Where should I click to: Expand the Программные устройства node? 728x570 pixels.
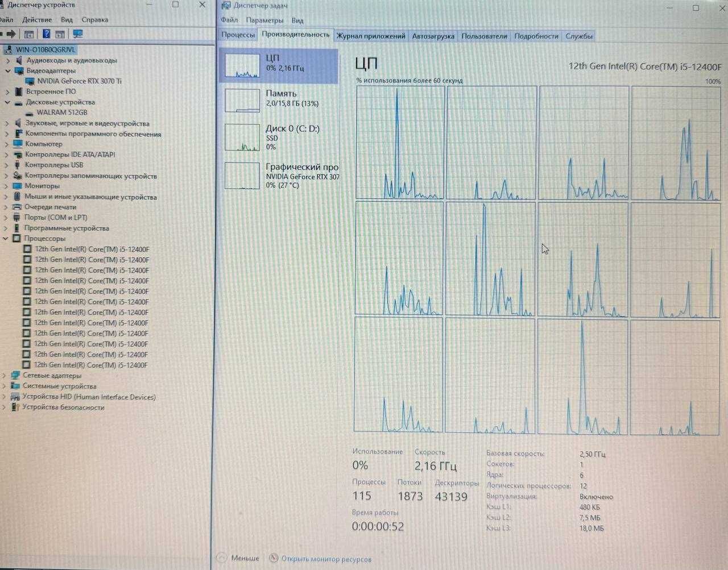coord(6,228)
